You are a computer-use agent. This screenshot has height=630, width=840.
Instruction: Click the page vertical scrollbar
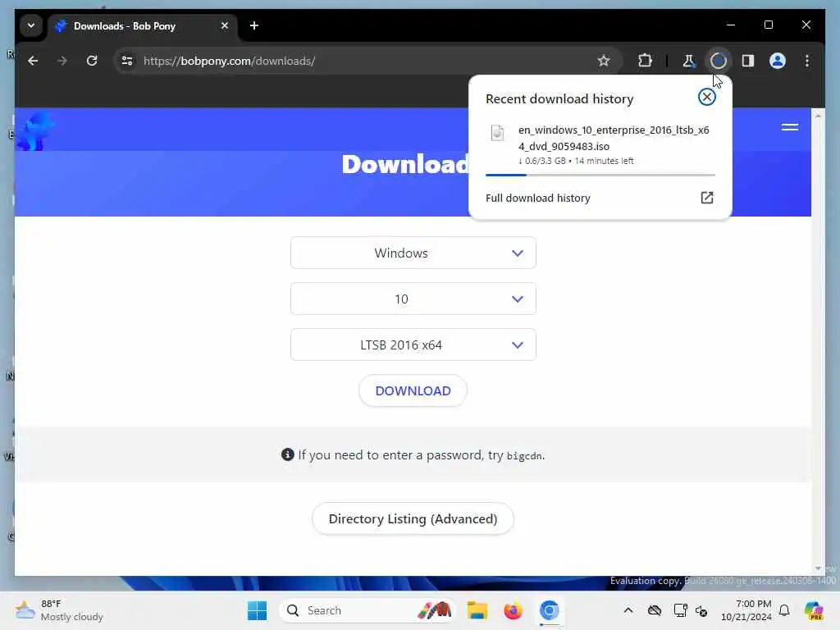[x=818, y=343]
